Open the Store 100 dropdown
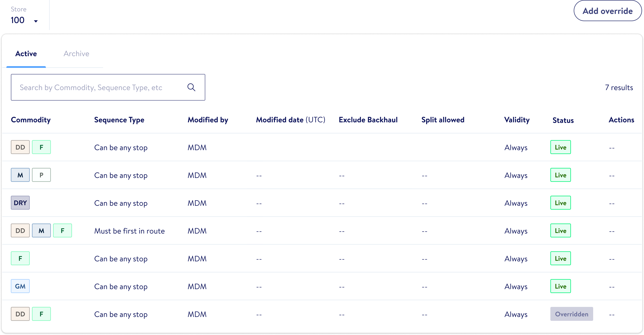The width and height of the screenshot is (644, 335). pyautogui.click(x=24, y=20)
